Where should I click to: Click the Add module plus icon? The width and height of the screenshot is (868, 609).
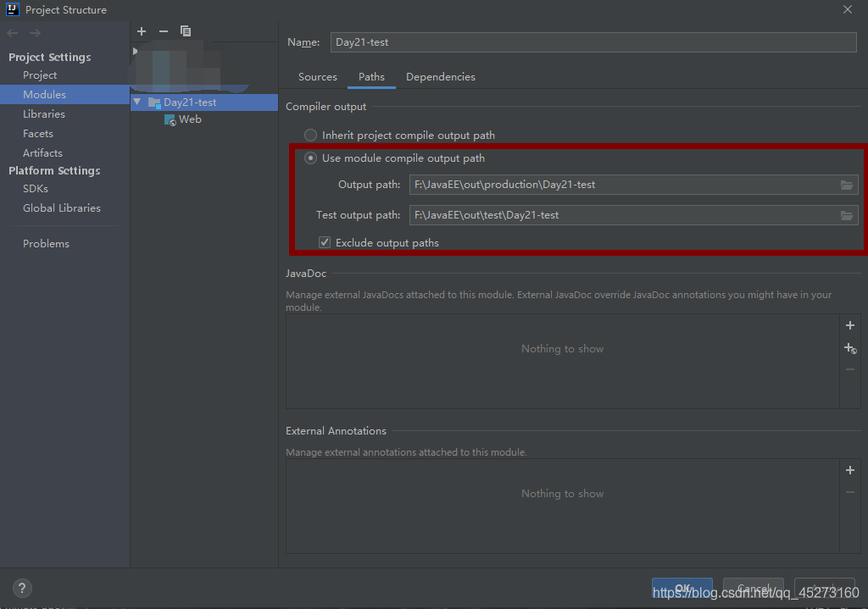click(142, 31)
